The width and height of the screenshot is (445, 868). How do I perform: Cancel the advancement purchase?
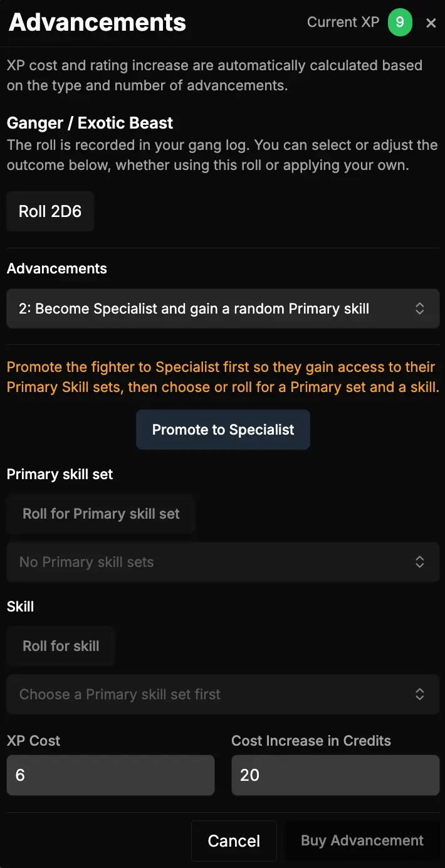coord(234,841)
